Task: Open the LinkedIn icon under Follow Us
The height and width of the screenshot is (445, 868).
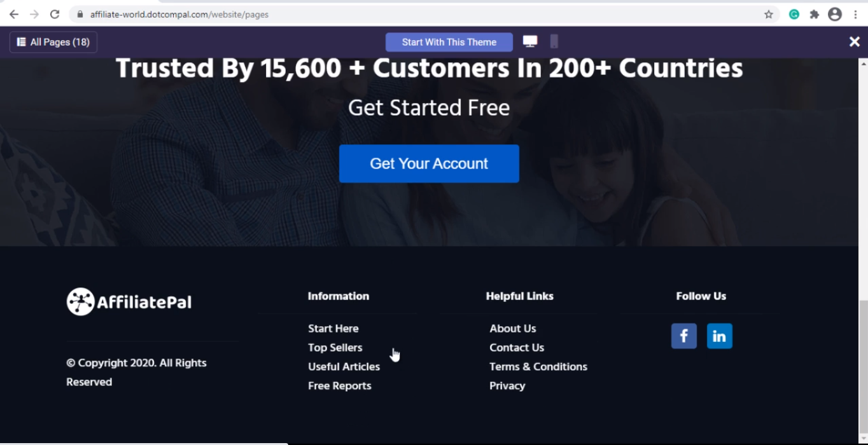Action: tap(720, 336)
